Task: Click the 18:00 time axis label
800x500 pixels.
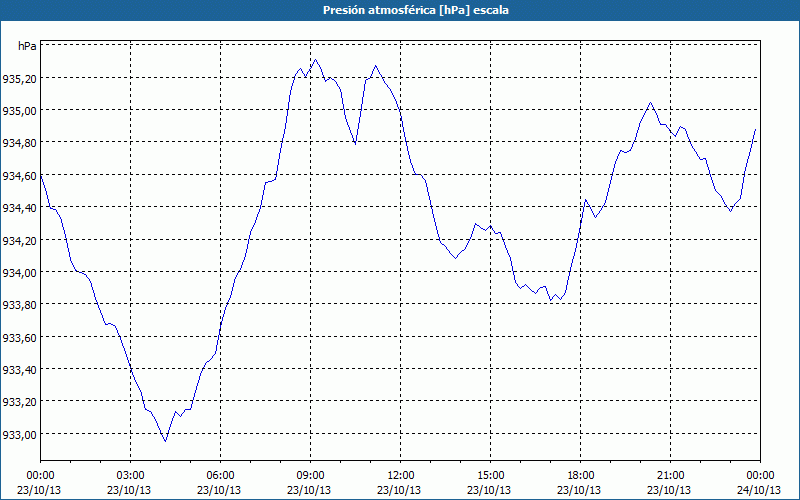Action: click(581, 475)
